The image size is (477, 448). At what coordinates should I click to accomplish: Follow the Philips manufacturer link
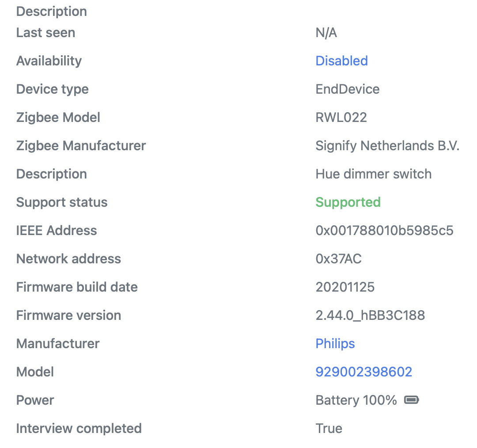335,343
